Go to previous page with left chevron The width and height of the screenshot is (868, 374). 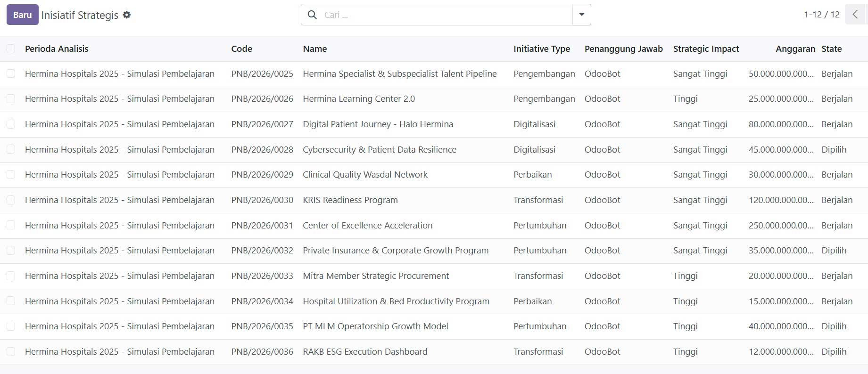pyautogui.click(x=855, y=14)
